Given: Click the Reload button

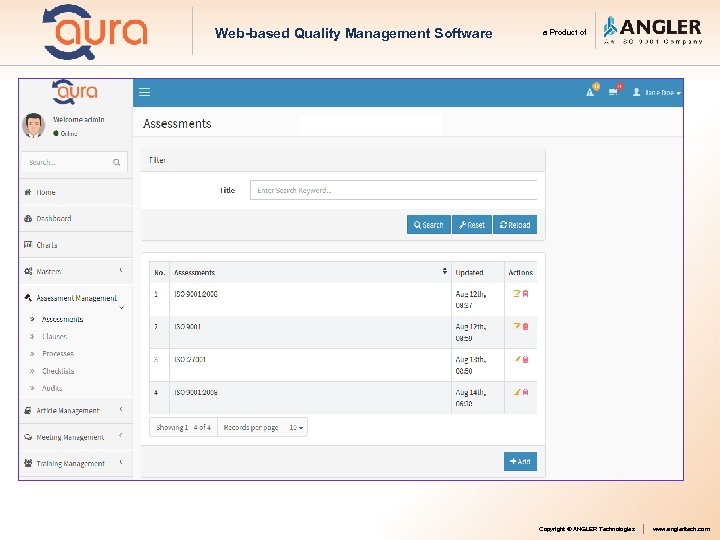Looking at the screenshot, I should [515, 225].
